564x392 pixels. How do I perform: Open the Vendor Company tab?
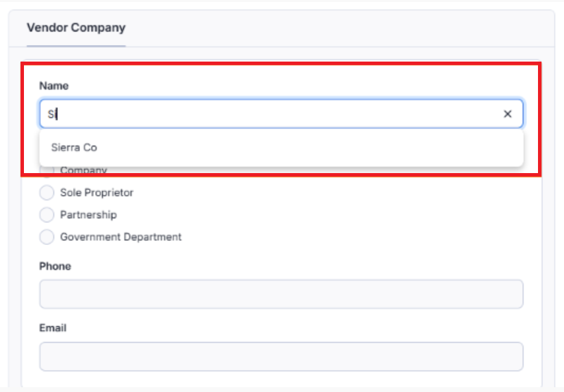pos(76,28)
